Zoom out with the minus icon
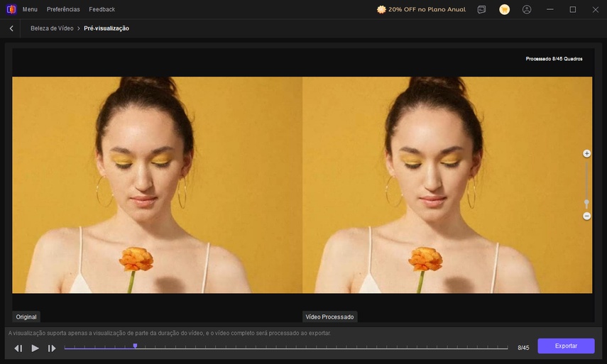This screenshot has height=364, width=607. click(586, 216)
